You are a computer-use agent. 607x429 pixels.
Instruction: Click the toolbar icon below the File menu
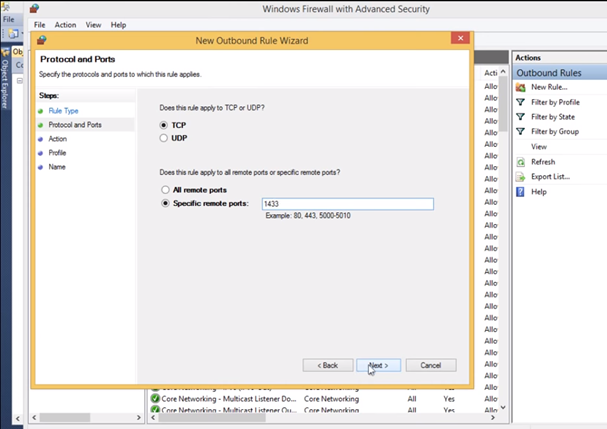pyautogui.click(x=13, y=34)
